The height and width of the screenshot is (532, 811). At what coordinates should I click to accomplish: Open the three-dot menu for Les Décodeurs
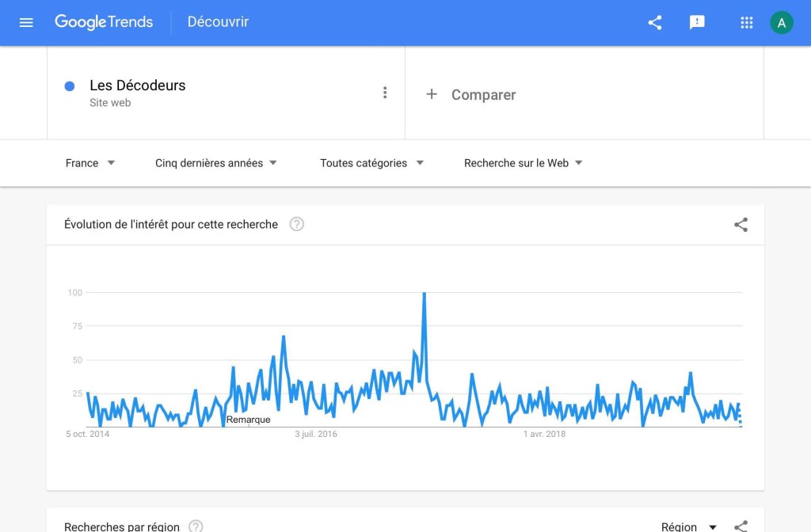385,93
